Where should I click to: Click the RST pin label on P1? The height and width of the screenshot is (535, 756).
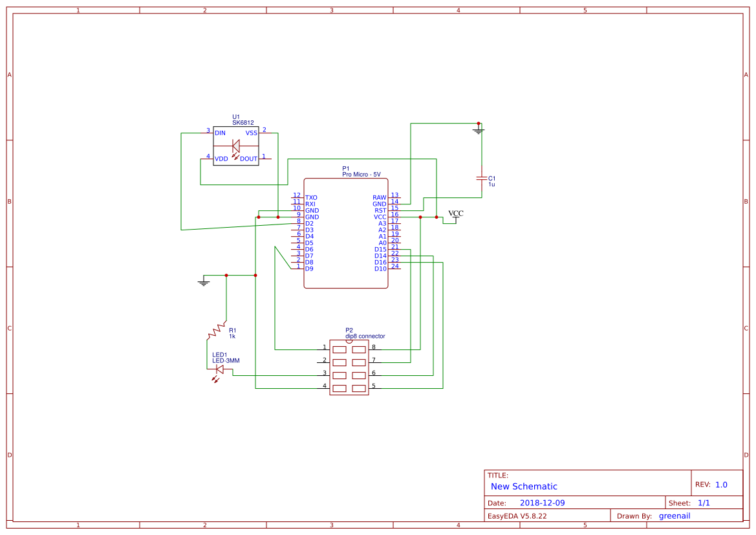pyautogui.click(x=382, y=210)
